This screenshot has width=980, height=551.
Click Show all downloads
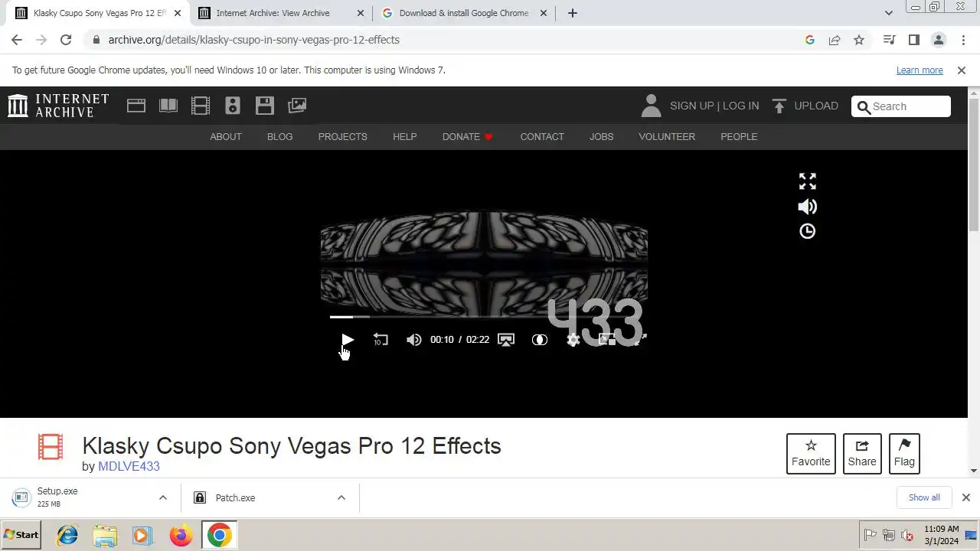tap(924, 497)
